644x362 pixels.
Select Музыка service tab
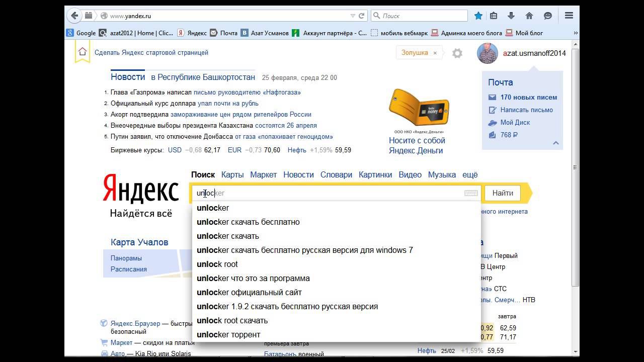pyautogui.click(x=442, y=174)
